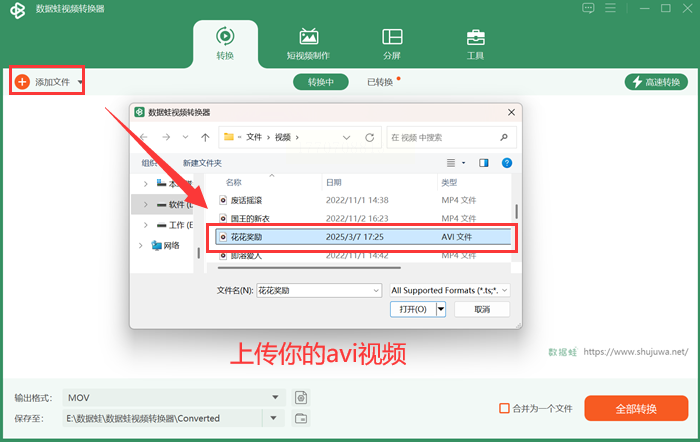Click the 视频 breadcrumb segment
This screenshot has width=700, height=442.
283,137
